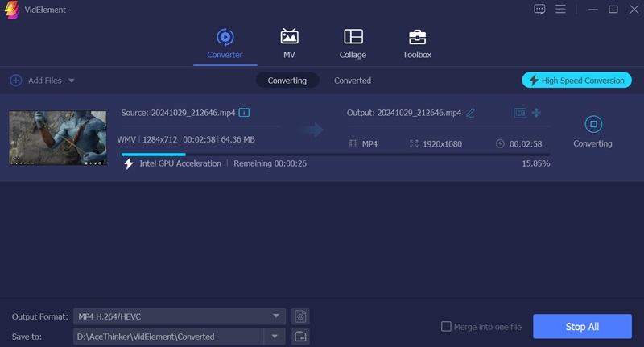Click the Output: 20241029_212646.mp4 filename
Screen dimensions: 644x347
tap(404, 113)
